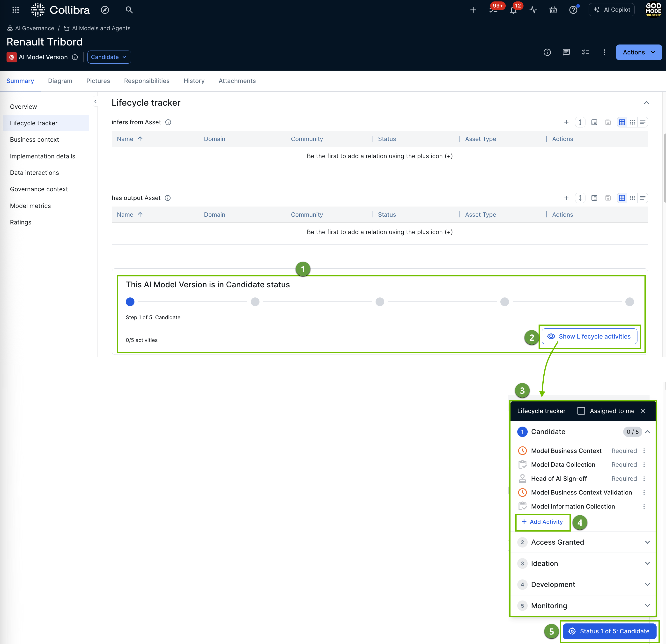Open the Actions dropdown button
The image size is (666, 644).
[x=638, y=52]
